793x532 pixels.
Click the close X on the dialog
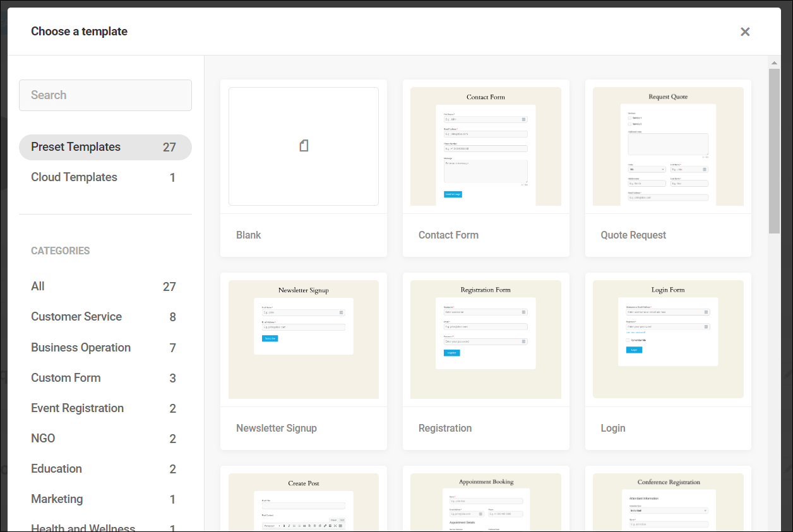[x=745, y=32]
